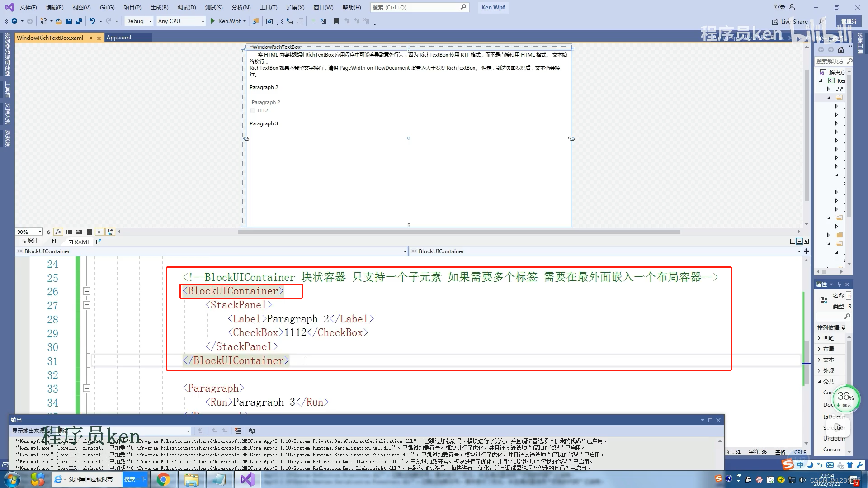Switch to the App.xaml tab
This screenshot has width=868, height=488.
119,38
